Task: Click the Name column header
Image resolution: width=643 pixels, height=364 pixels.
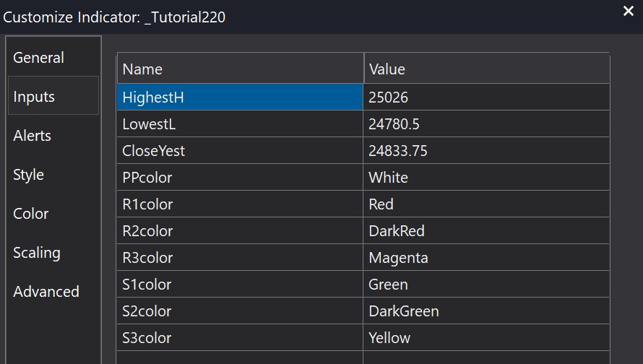Action: (x=239, y=69)
